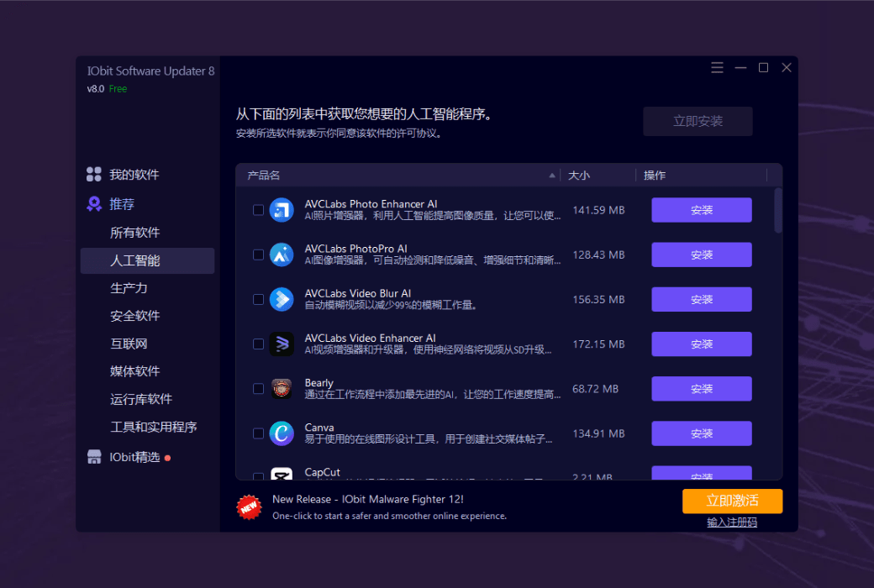Tick the AVCLabs Video Blur AI checkbox
The width and height of the screenshot is (874, 588).
pyautogui.click(x=258, y=299)
